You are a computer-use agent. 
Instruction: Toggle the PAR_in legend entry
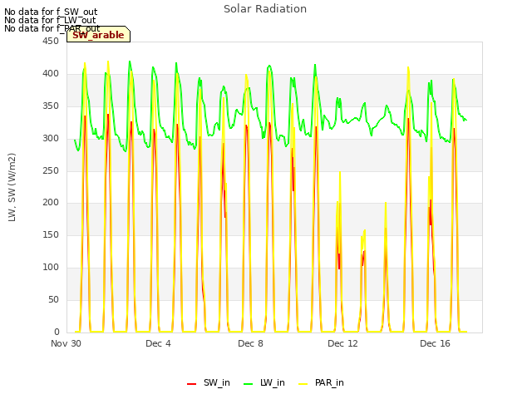[321, 382]
